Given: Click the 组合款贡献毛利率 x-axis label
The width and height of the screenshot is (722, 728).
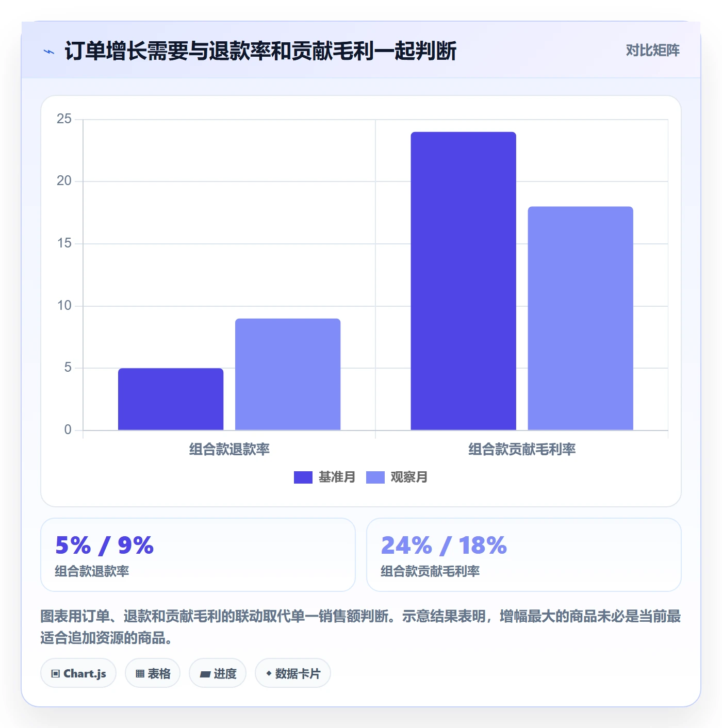Looking at the screenshot, I should point(522,449).
